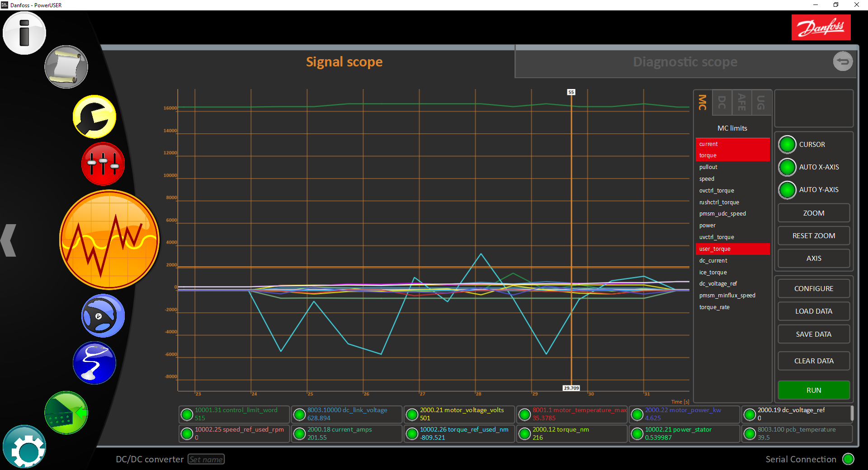Toggle dc_link_voltage signal visibility
This screenshot has width=868, height=470.
click(299, 414)
